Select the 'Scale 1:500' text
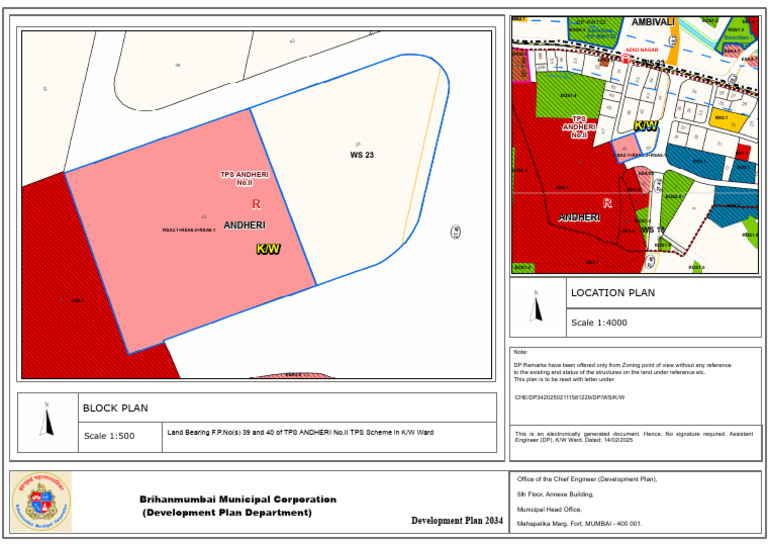This screenshot has height=544, width=768. [109, 436]
